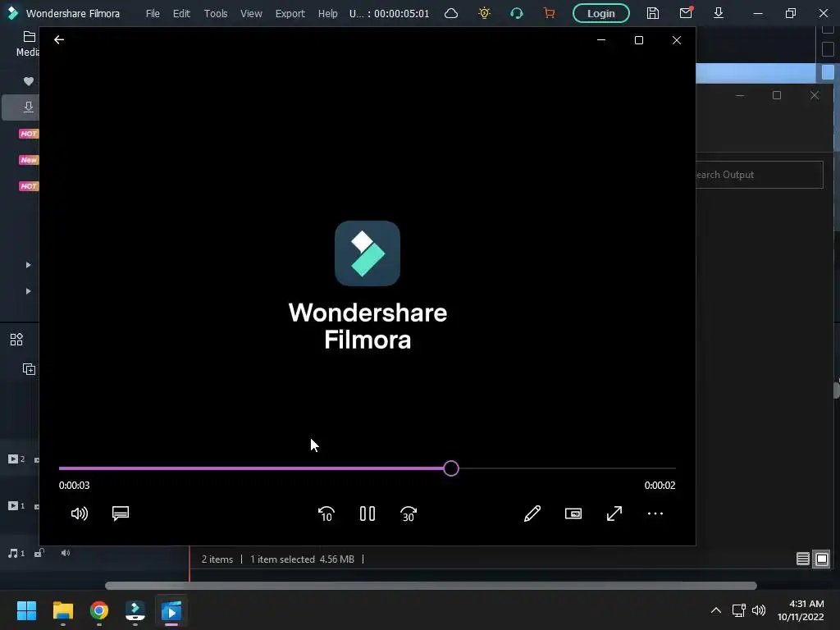Skip forward 30 seconds

pos(409,514)
